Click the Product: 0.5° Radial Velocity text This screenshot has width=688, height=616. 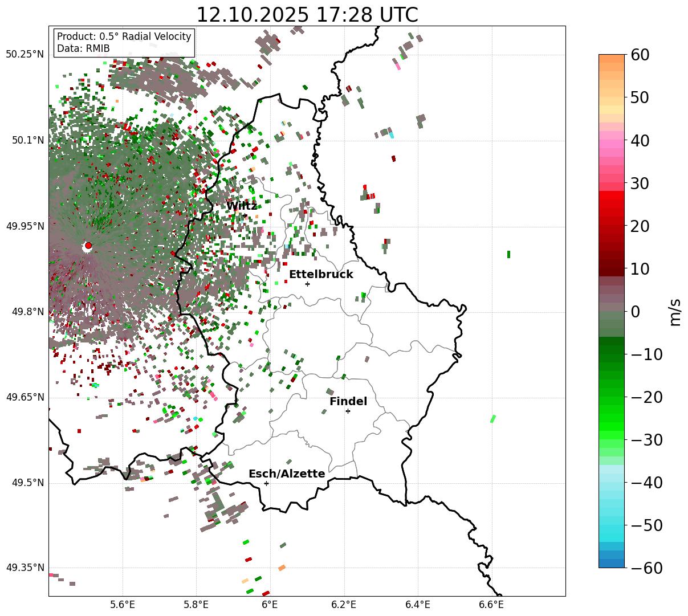coord(124,36)
